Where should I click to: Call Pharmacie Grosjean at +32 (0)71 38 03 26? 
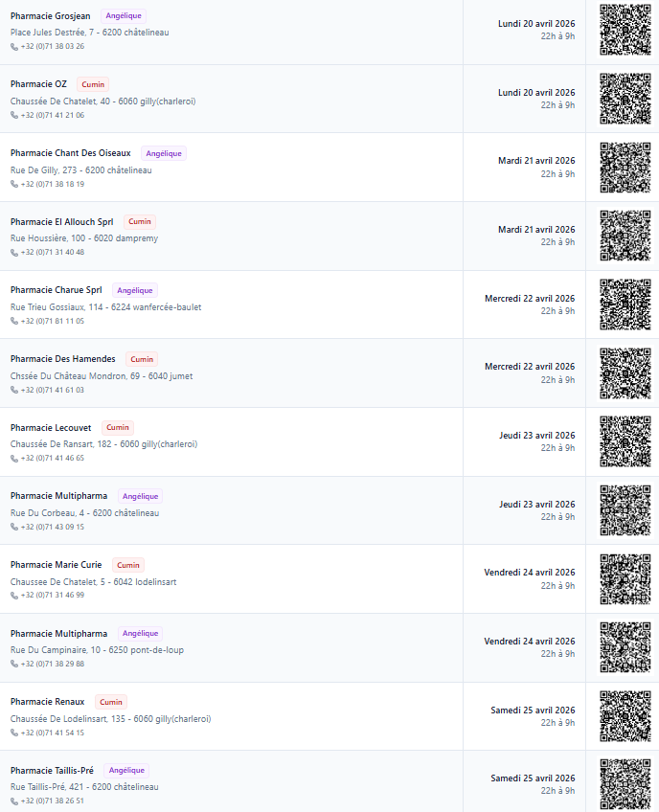(x=53, y=46)
